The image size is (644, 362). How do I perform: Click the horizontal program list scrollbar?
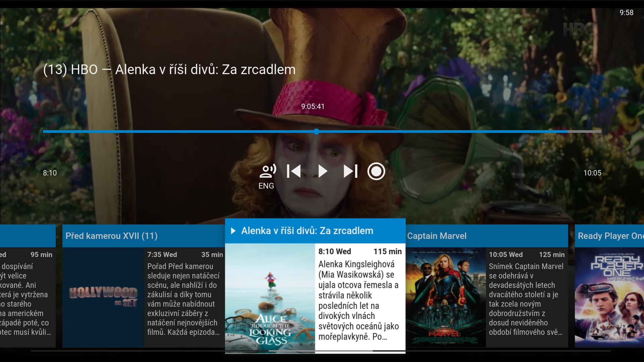320,351
